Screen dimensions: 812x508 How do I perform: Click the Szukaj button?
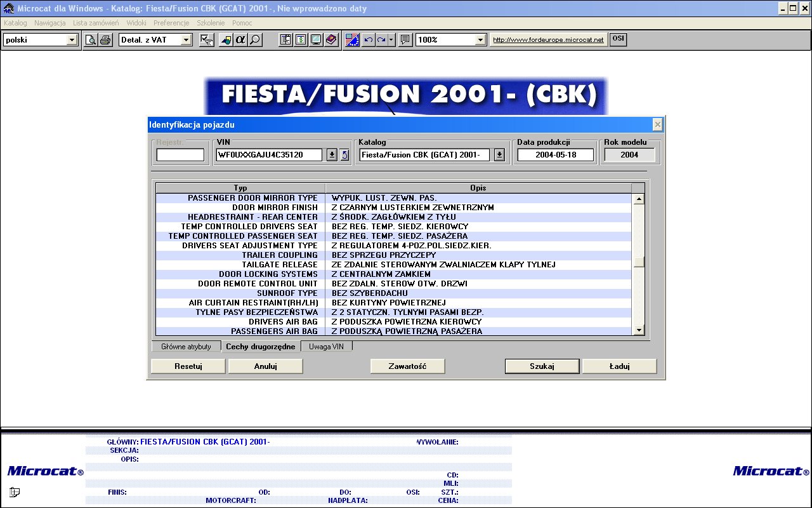point(542,366)
